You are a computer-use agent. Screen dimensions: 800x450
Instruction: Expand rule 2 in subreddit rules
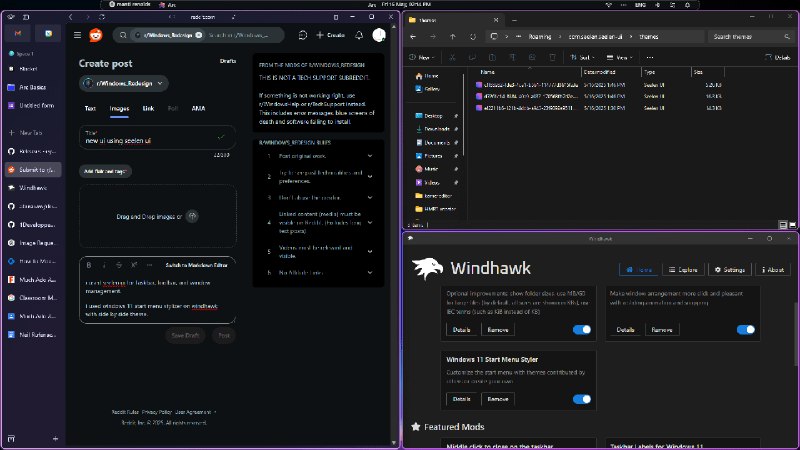pyautogui.click(x=370, y=177)
